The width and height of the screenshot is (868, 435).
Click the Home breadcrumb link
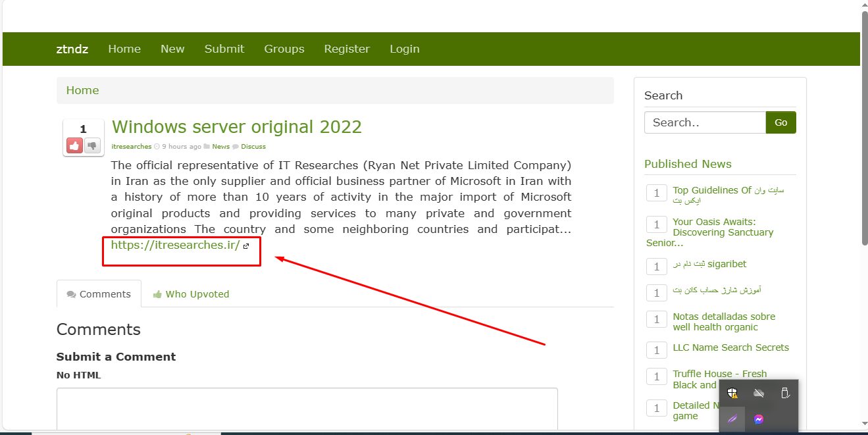(82, 90)
